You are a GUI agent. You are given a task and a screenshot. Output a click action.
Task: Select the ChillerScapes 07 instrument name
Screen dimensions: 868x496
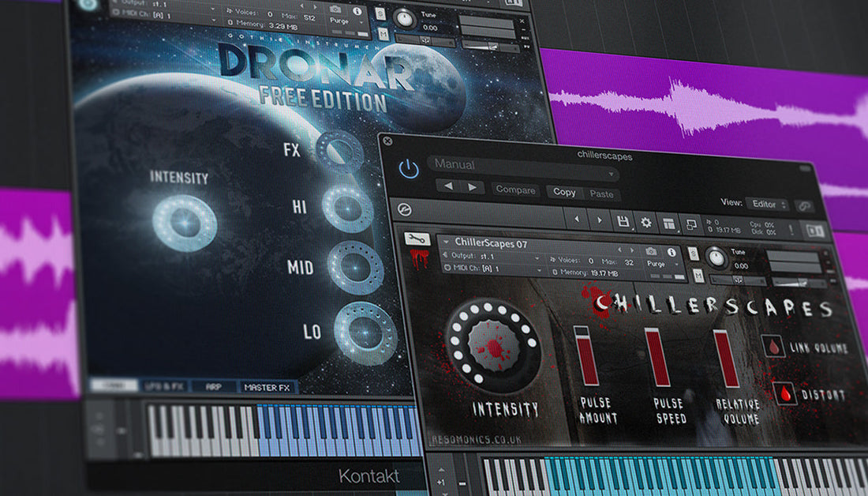coord(491,243)
